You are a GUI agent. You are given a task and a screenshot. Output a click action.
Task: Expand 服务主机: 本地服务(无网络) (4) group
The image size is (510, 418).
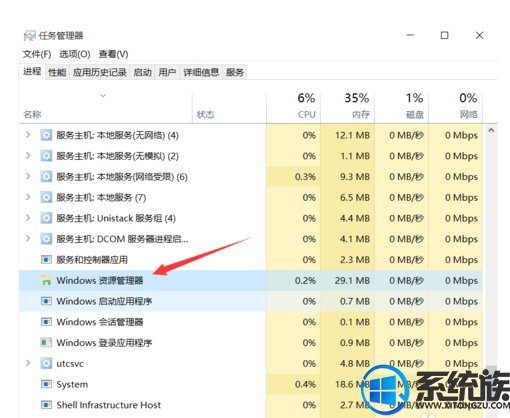[28, 135]
